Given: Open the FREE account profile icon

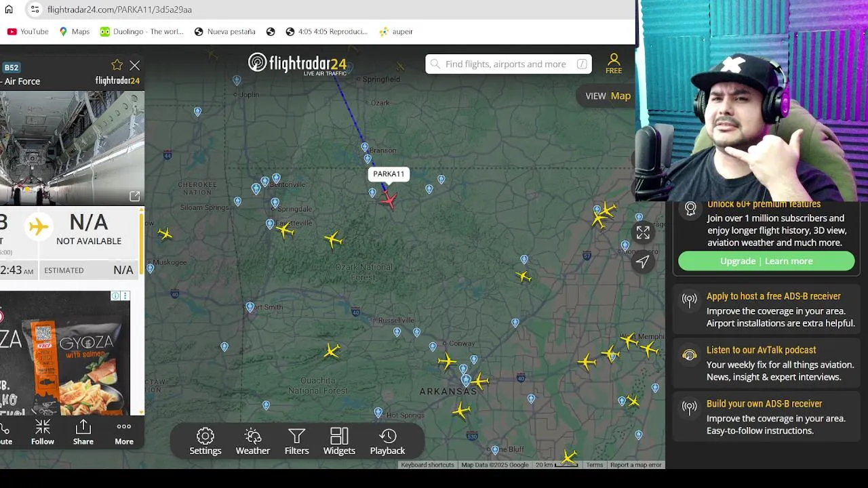Looking at the screenshot, I should 614,64.
